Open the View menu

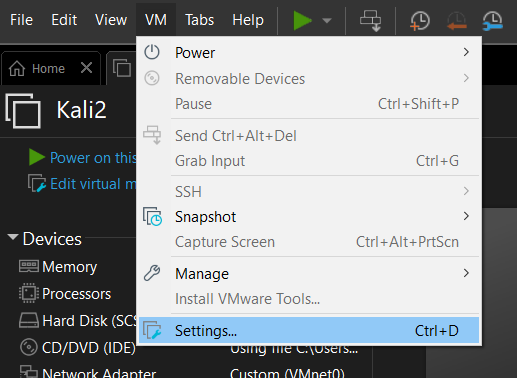point(111,20)
